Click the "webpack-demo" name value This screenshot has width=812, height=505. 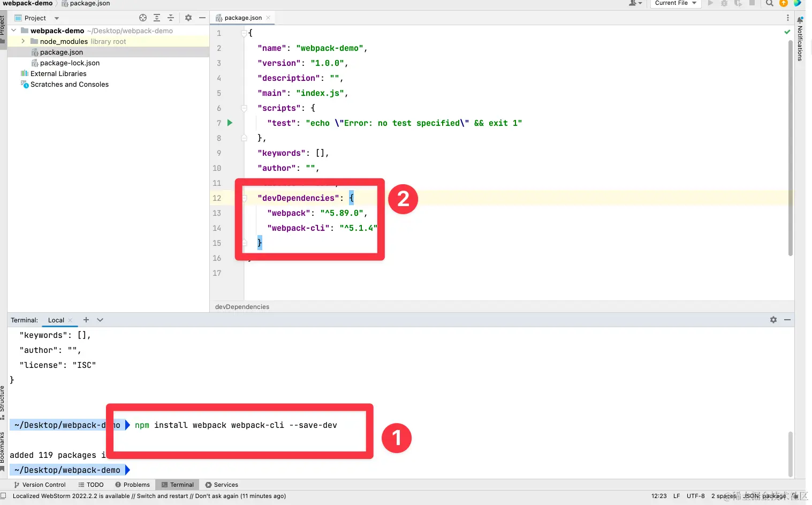click(329, 48)
